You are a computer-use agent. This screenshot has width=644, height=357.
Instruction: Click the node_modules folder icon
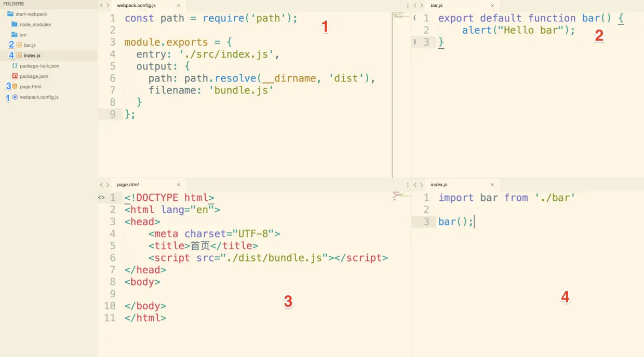(x=15, y=24)
